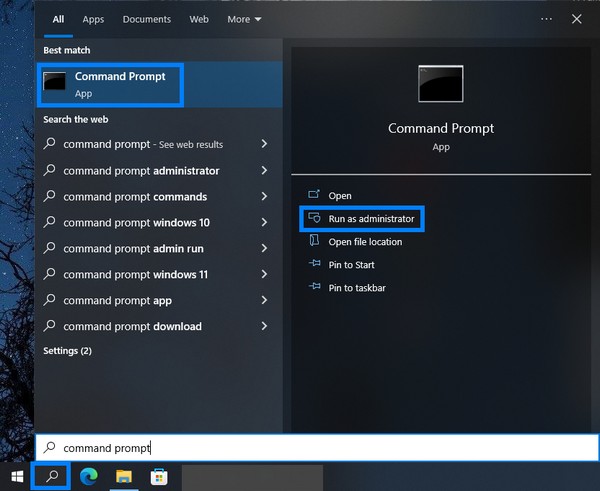This screenshot has height=491, width=600.
Task: Open File Explorer from the taskbar
Action: click(x=124, y=476)
